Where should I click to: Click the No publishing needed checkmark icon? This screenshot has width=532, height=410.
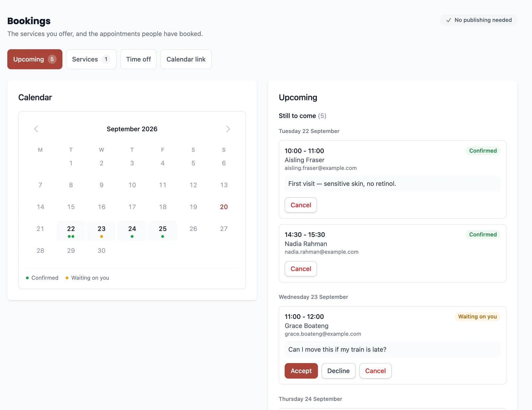pos(449,20)
